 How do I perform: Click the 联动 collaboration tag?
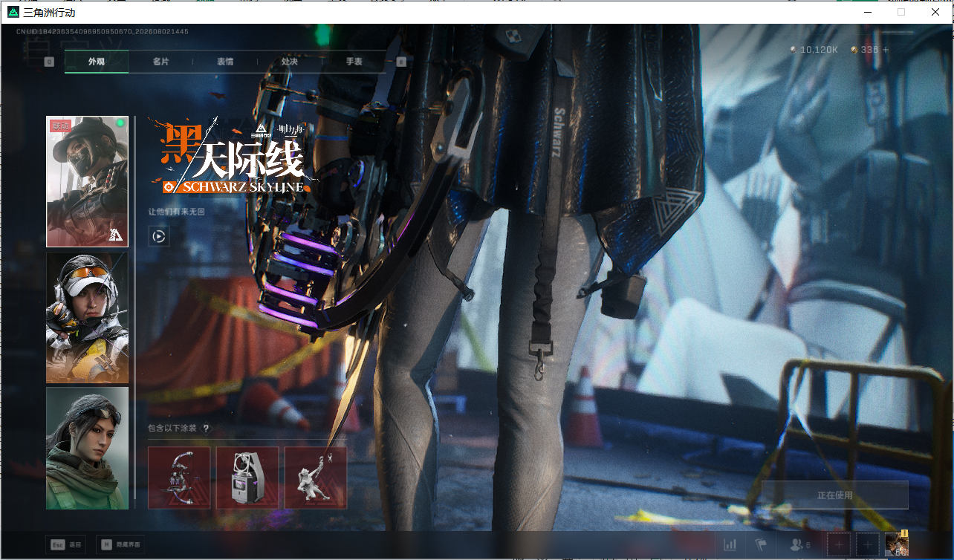coord(60,126)
